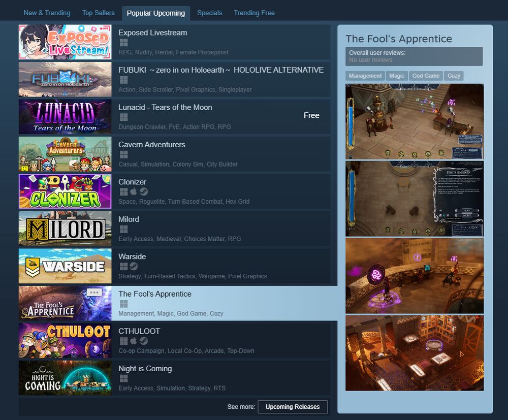This screenshot has width=508, height=420.
Task: Open the Milord capsule image
Action: [65, 229]
